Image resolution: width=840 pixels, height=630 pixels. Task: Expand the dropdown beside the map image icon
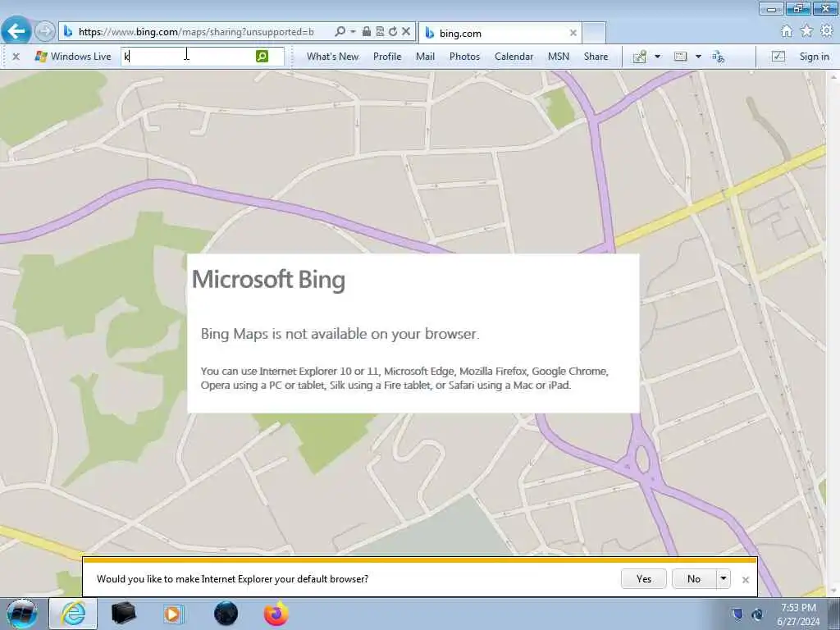(x=658, y=57)
